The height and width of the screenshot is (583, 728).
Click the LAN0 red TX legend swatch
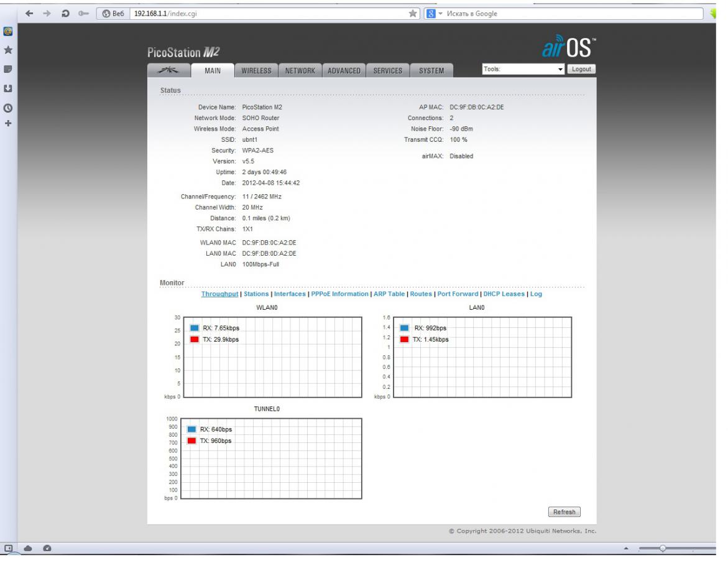tap(404, 340)
